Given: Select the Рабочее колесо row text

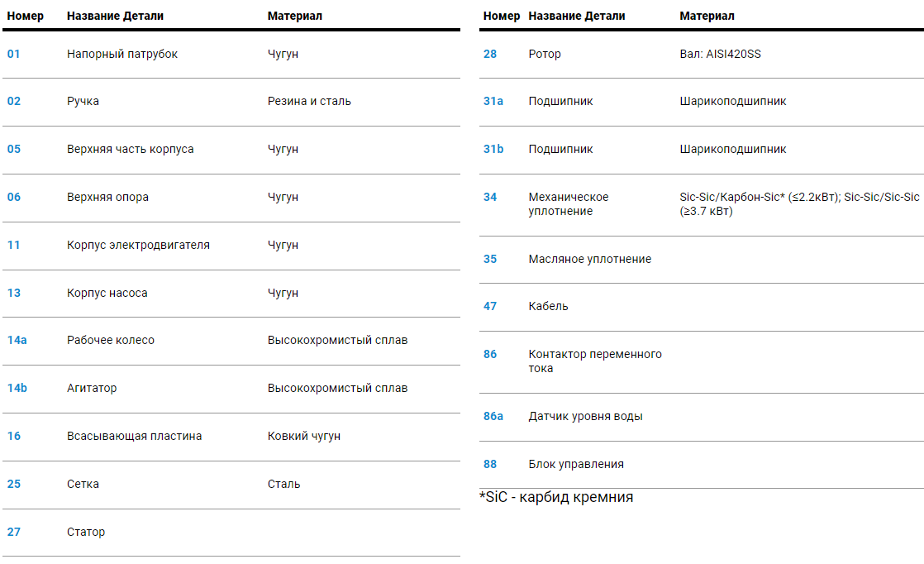Looking at the screenshot, I should point(111,340).
